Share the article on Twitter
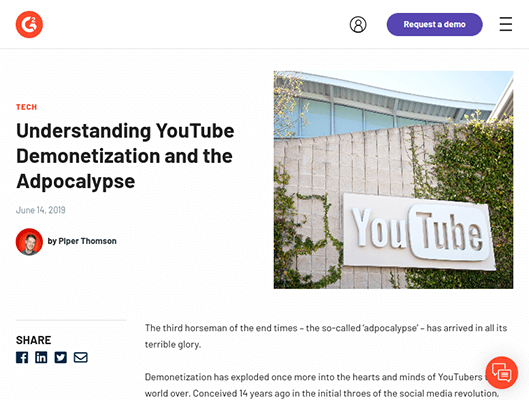The width and height of the screenshot is (529, 400). pyautogui.click(x=61, y=358)
